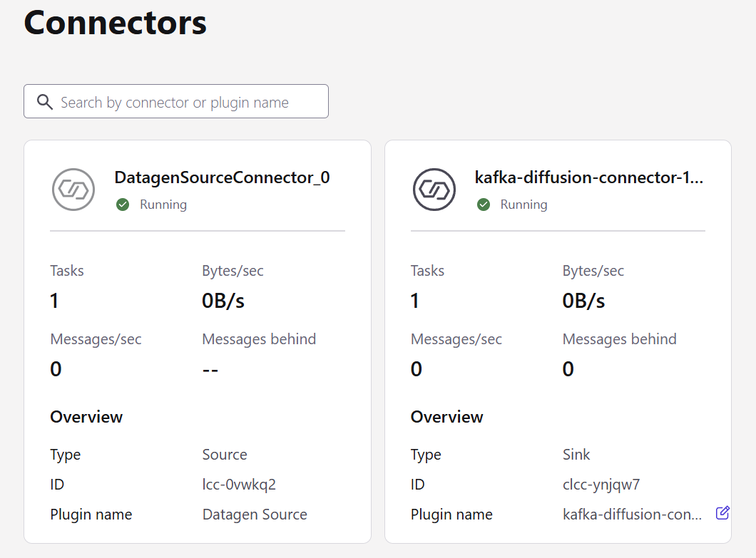
Task: Click the Datagen card's Messages behind value
Action: click(x=210, y=369)
